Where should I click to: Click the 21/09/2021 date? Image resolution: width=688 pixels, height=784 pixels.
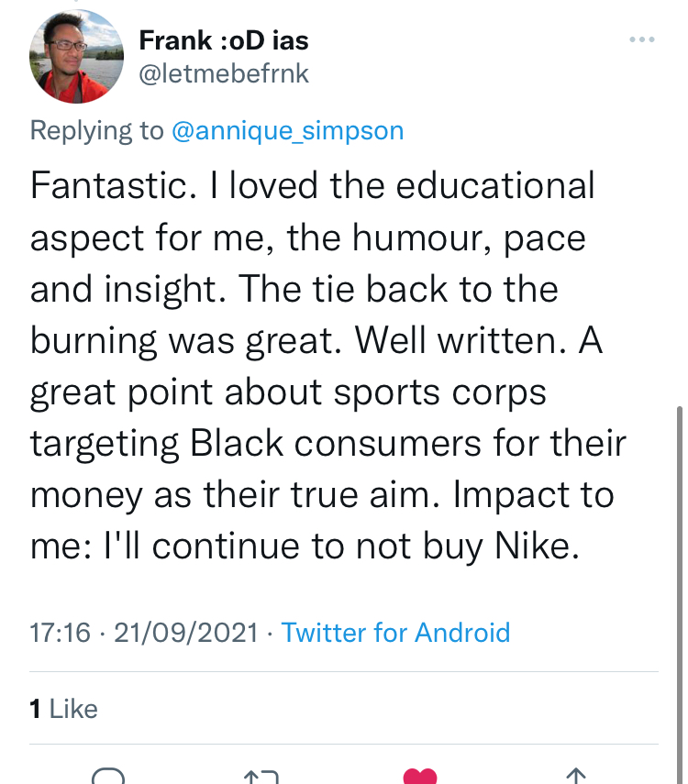click(x=186, y=633)
